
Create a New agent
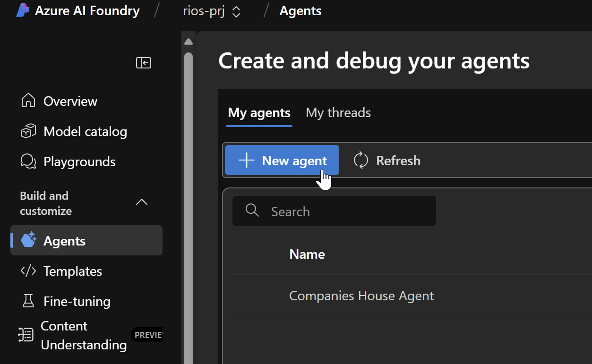282,160
